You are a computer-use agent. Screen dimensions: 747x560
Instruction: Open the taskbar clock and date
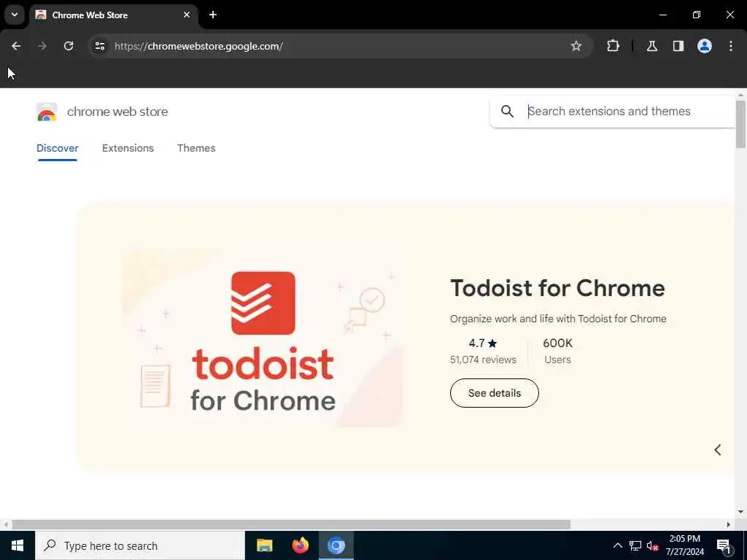[684, 545]
